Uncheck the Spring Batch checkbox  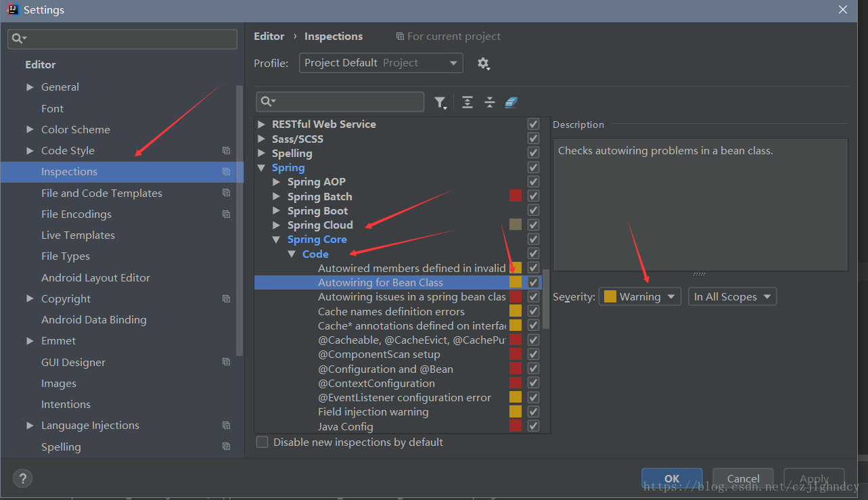[x=533, y=196]
